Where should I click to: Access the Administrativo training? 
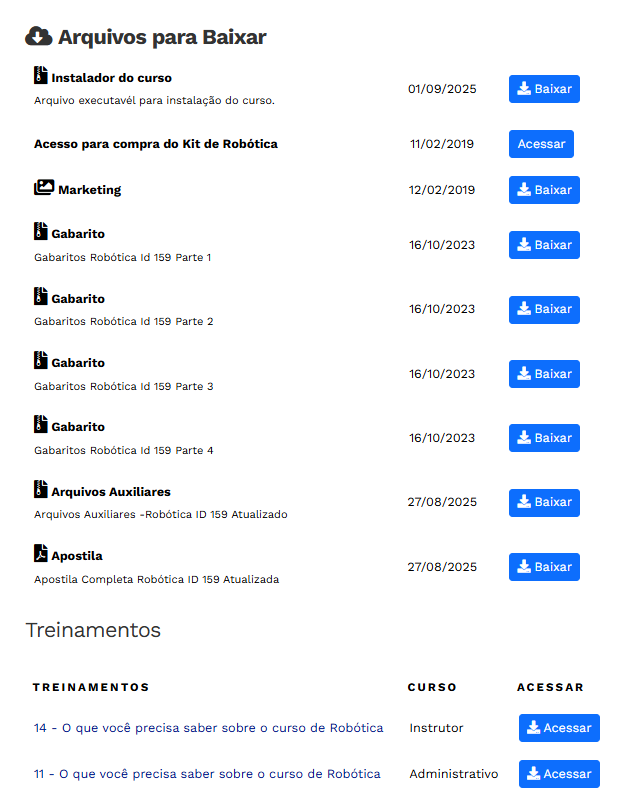coord(559,774)
